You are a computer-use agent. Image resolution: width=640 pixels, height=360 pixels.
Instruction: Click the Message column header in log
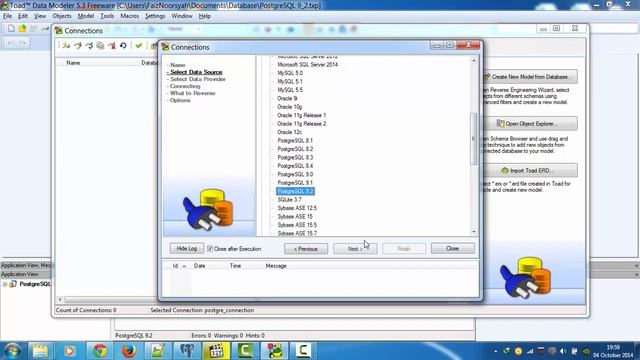pyautogui.click(x=276, y=266)
